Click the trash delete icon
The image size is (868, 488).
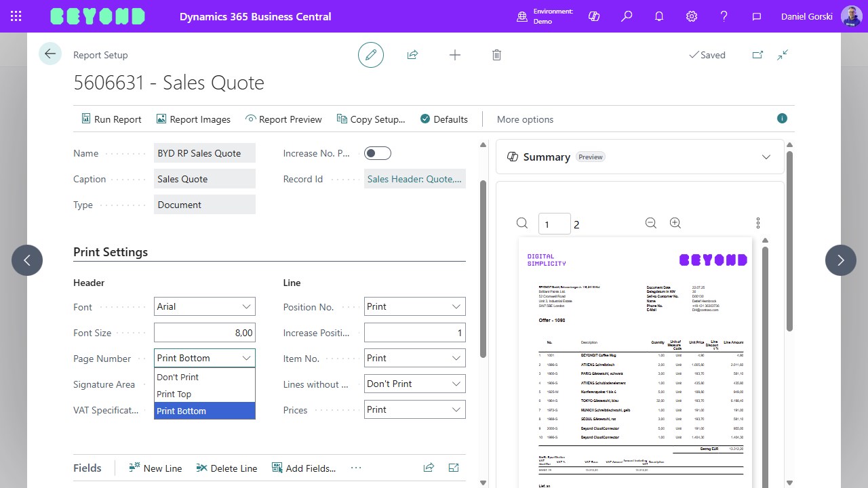click(496, 55)
